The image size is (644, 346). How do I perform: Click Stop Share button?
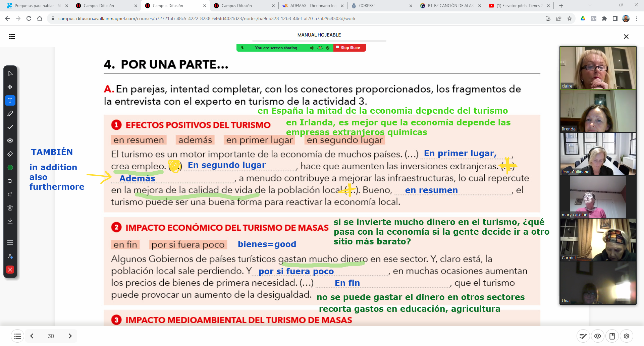pyautogui.click(x=350, y=48)
